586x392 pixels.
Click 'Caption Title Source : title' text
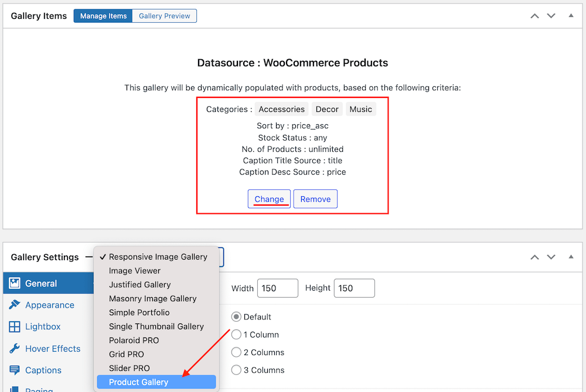click(x=292, y=161)
